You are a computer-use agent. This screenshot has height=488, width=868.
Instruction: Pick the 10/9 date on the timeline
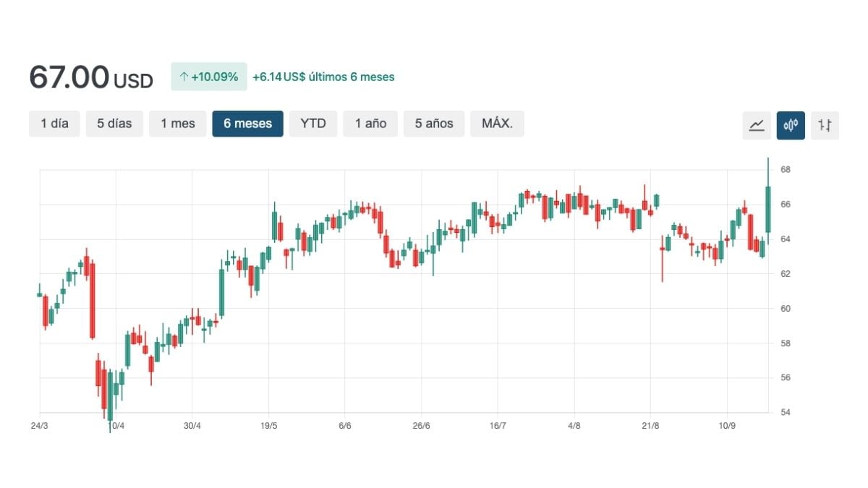point(727,425)
